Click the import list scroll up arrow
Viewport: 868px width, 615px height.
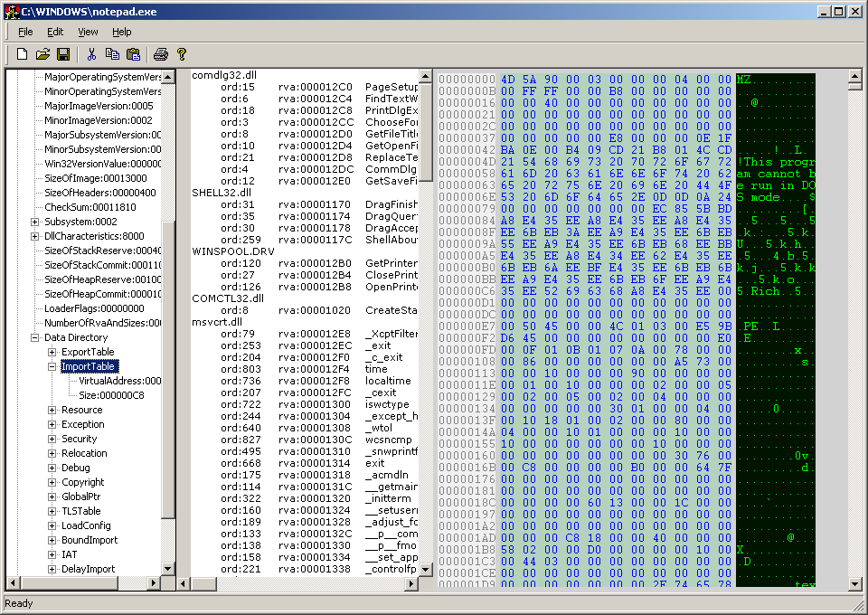click(426, 76)
